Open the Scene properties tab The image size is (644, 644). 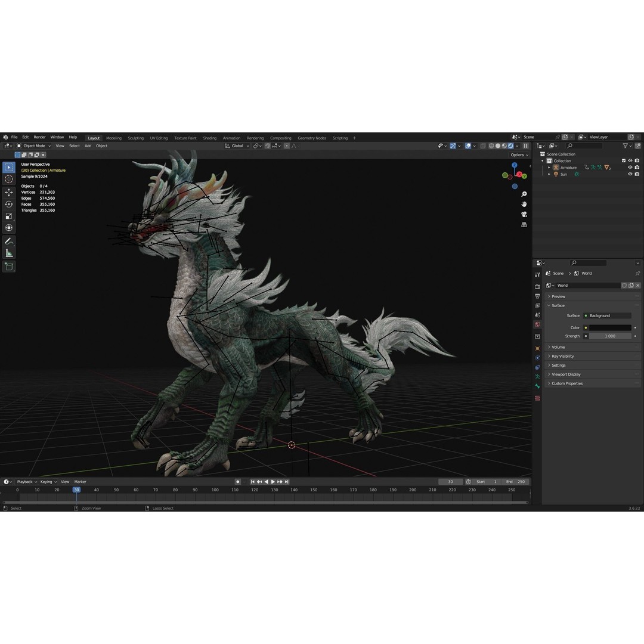click(x=537, y=315)
